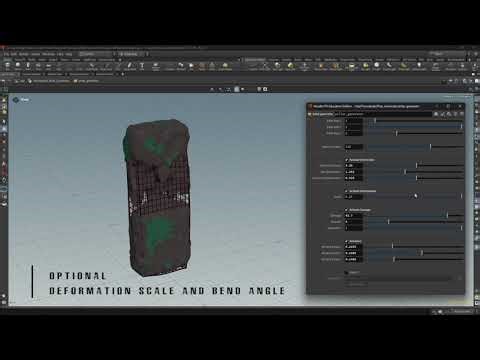Open the gear menu in parameter panel header
480x360 pixels.
tap(436, 114)
